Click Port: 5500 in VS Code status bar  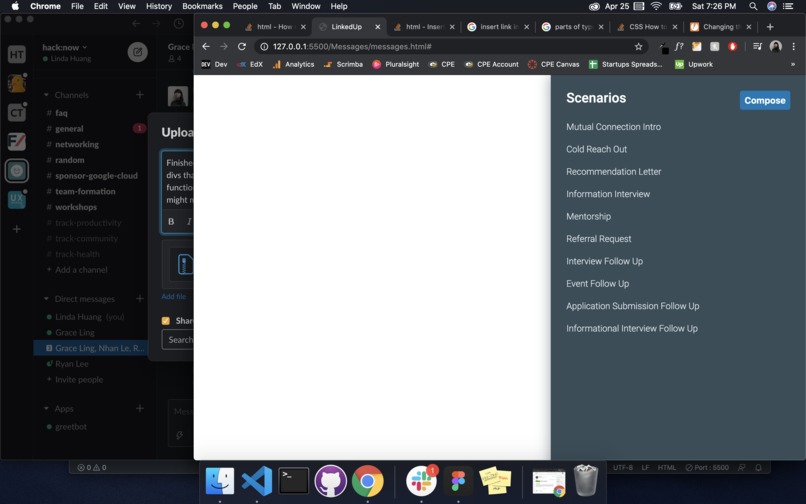tap(707, 467)
